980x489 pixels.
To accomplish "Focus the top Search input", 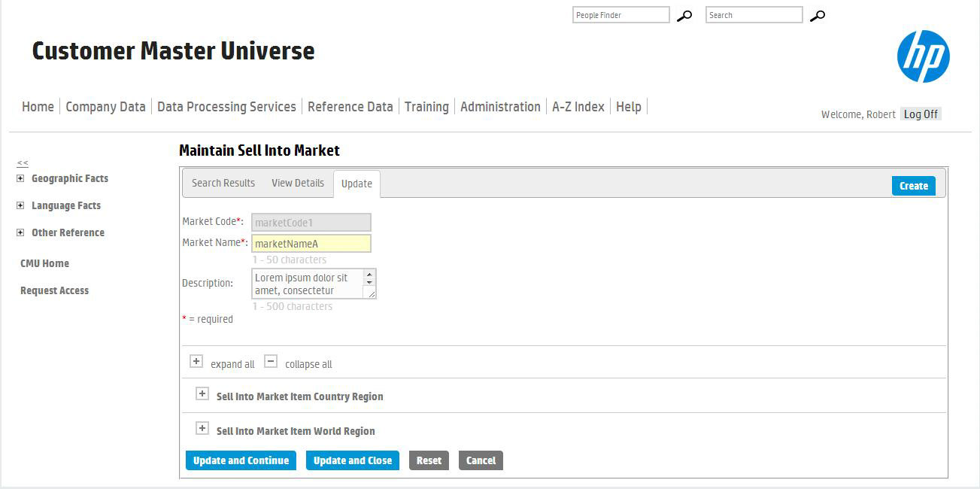I will coord(754,15).
